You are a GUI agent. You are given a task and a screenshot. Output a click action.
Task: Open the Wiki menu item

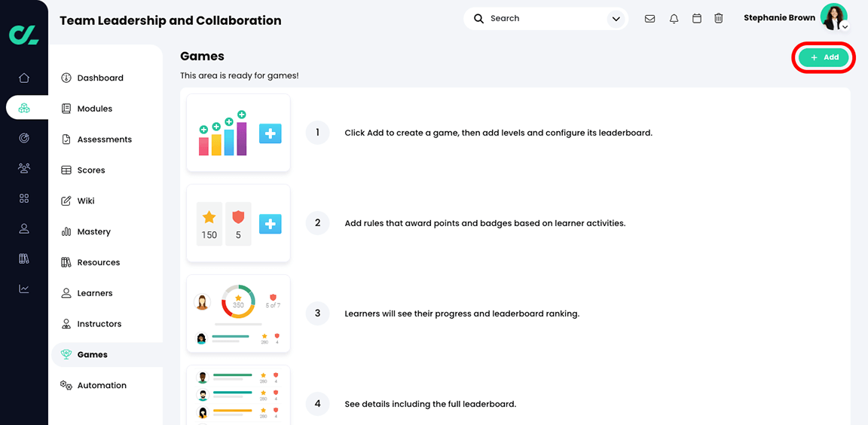(x=86, y=201)
